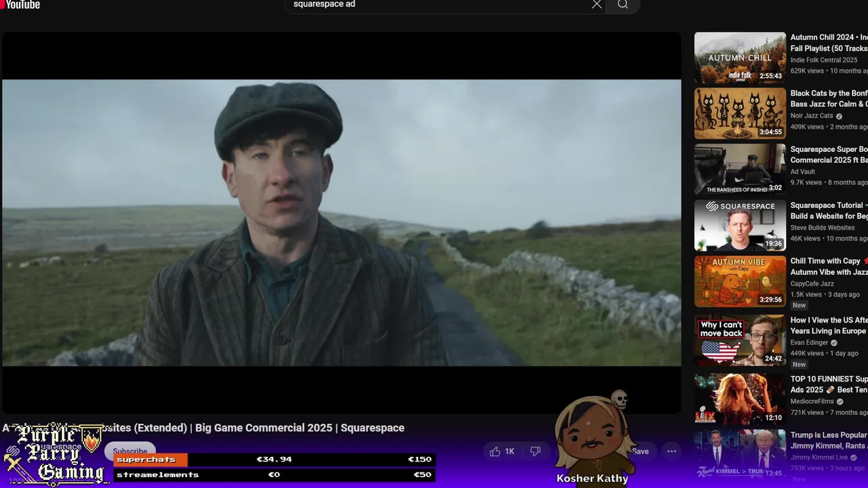Click the 12:10 duration badge
The height and width of the screenshot is (488, 868).
pos(773,418)
